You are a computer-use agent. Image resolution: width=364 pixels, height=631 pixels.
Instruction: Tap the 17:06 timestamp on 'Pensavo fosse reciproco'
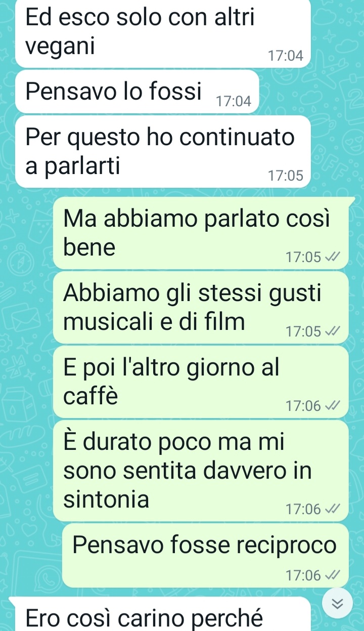[x=303, y=575]
